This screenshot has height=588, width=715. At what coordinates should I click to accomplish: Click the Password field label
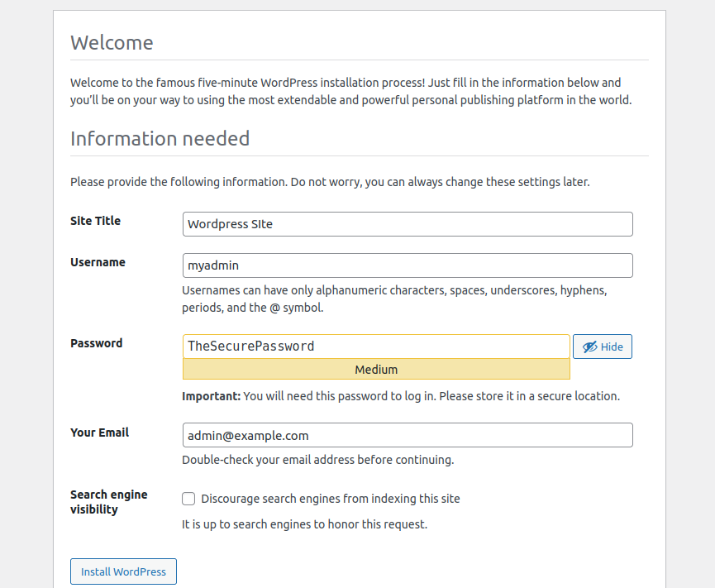[x=96, y=343]
